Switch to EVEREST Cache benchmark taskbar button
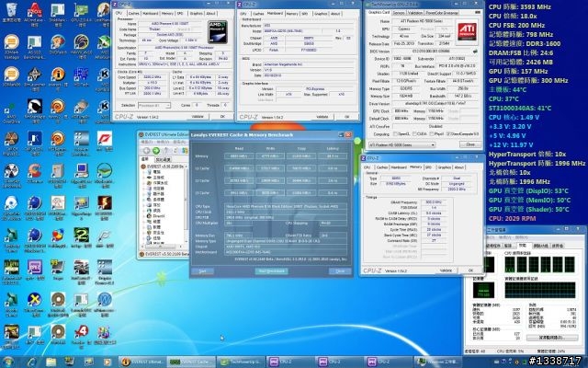The height and width of the screenshot is (368, 588). coord(191,362)
